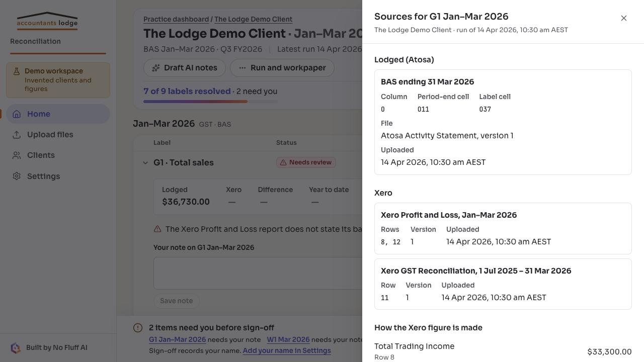The width and height of the screenshot is (644, 362).
Task: Open the W1 Mar 2026 link
Action: pyautogui.click(x=288, y=339)
